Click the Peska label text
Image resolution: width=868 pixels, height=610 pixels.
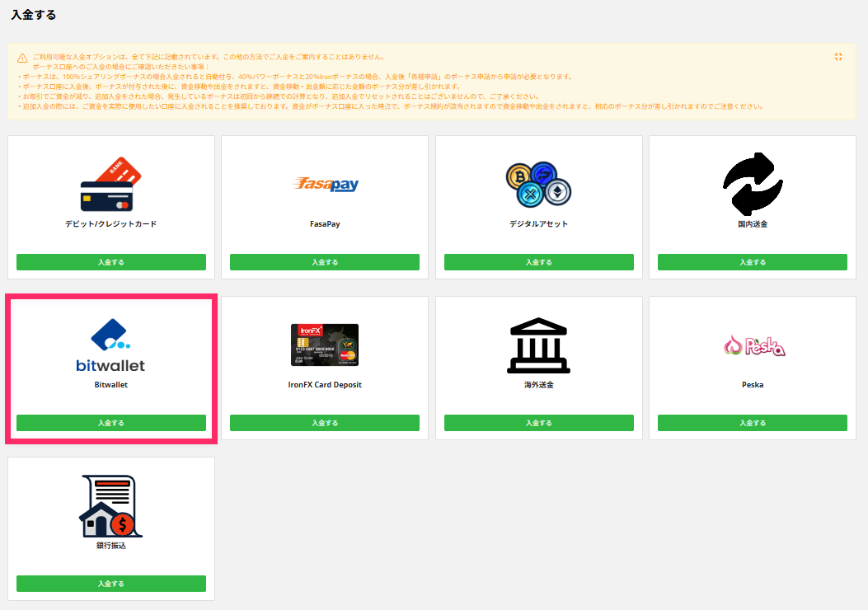click(x=753, y=385)
